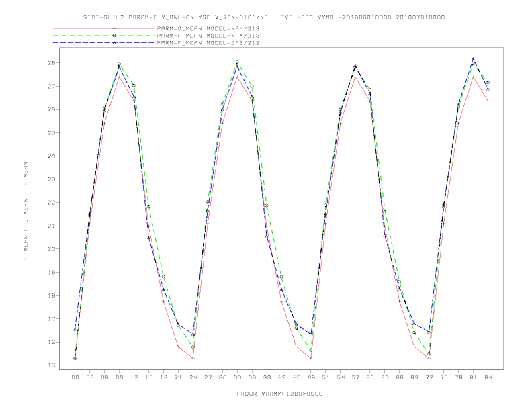Click x-axis tick label '48'
This screenshot has width=532, height=411.
click(x=311, y=377)
